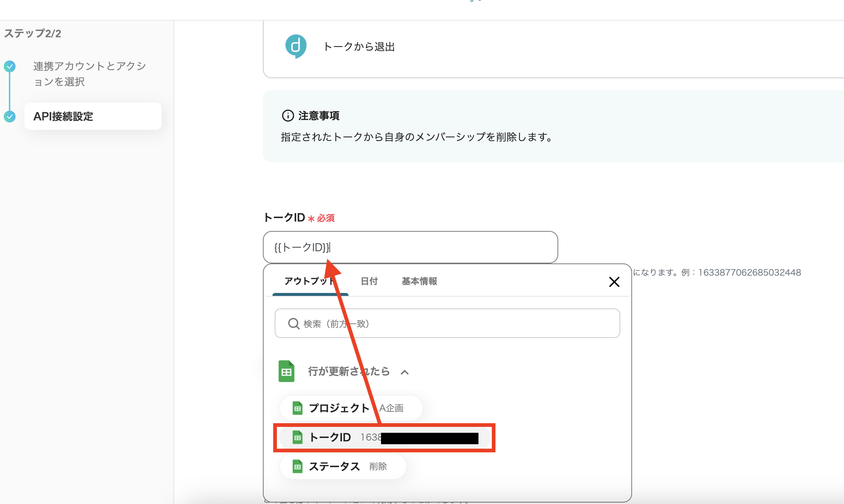
Task: Switch to the 日付 tab
Action: click(369, 281)
